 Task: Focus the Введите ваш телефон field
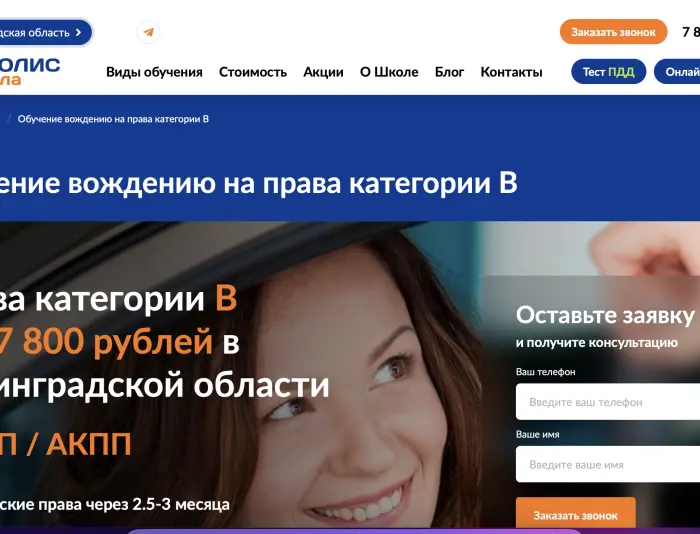608,402
